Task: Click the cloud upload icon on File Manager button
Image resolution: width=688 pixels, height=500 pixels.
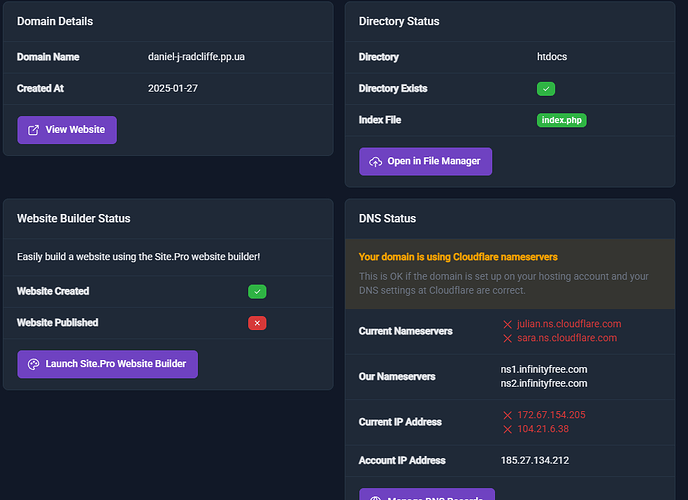Action: (376, 162)
